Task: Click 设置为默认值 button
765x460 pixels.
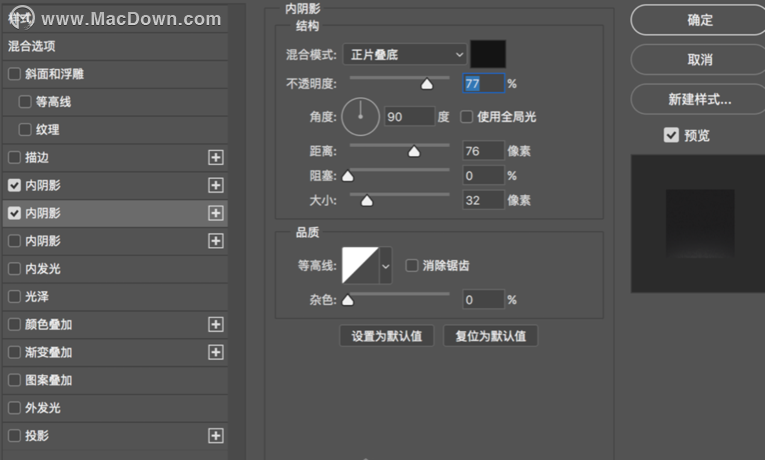Action: [x=386, y=336]
